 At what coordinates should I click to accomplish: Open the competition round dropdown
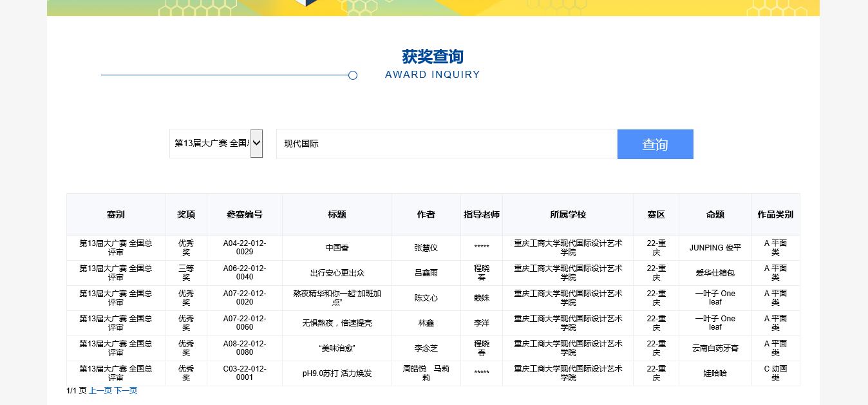click(216, 143)
